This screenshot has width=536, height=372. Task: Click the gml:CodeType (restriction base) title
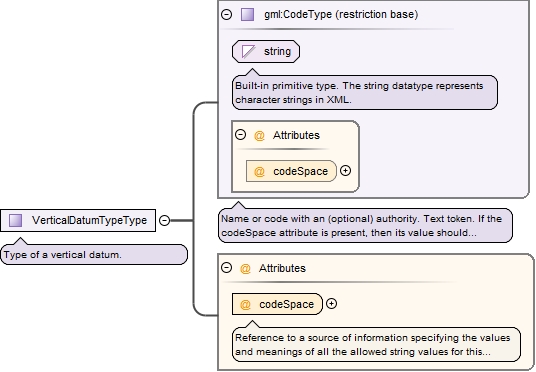click(x=341, y=14)
